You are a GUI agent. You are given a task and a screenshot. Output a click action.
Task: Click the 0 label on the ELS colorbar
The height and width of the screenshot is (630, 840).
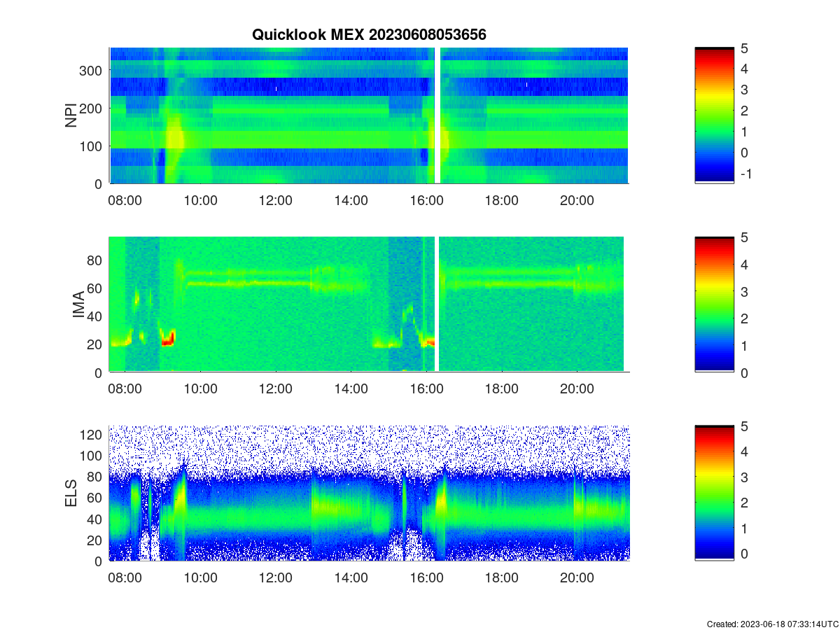[744, 554]
